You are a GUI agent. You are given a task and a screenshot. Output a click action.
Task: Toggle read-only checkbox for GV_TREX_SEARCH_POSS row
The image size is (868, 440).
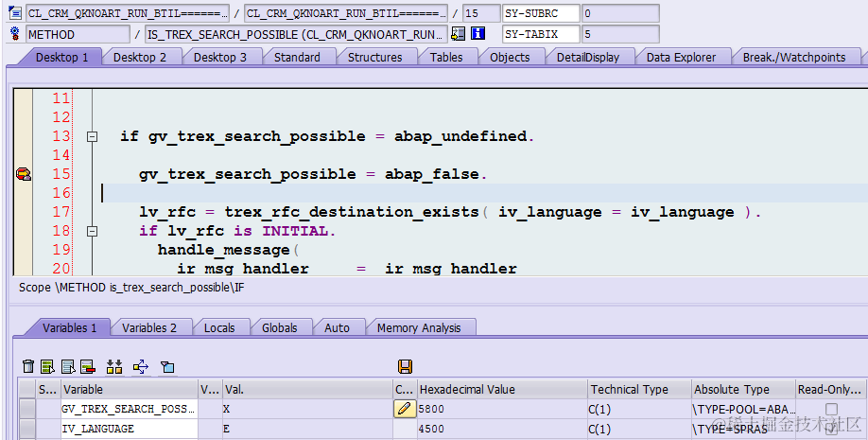(831, 409)
